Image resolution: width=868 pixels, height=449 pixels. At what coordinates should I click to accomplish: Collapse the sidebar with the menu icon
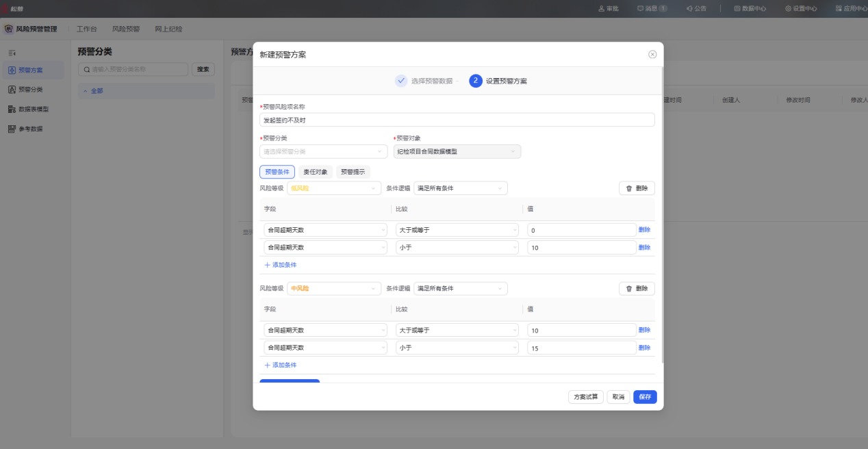click(x=12, y=53)
